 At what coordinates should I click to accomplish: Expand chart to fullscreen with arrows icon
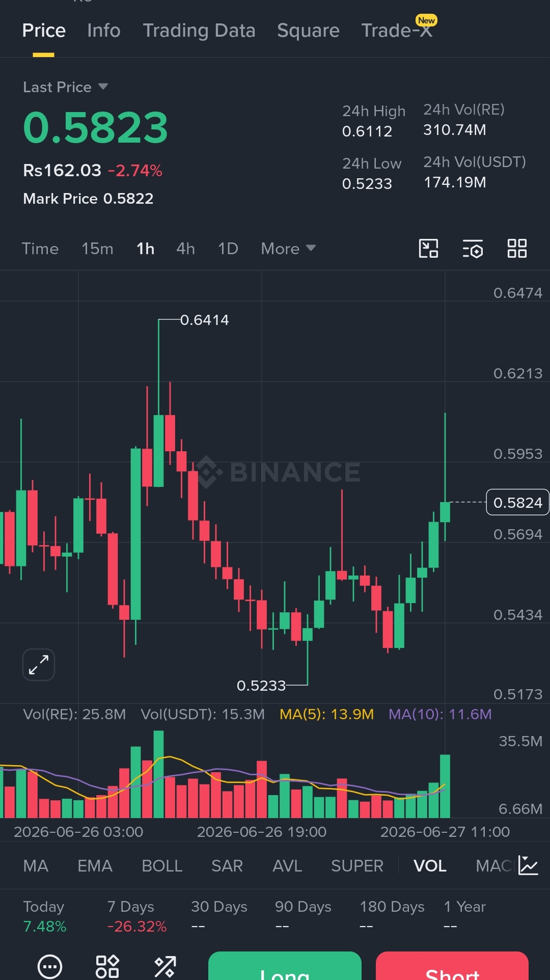(39, 665)
